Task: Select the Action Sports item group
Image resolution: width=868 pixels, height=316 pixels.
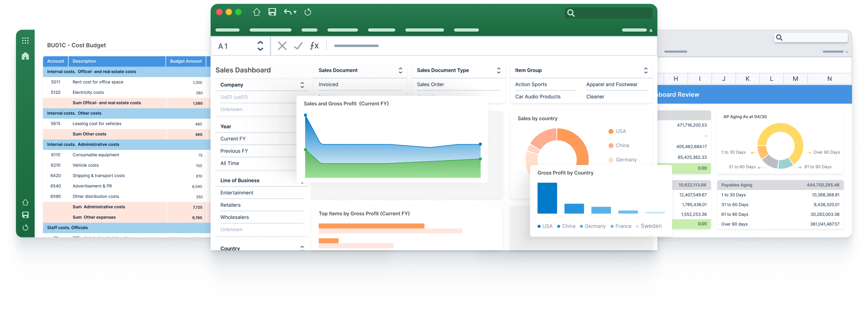Action: point(531,84)
